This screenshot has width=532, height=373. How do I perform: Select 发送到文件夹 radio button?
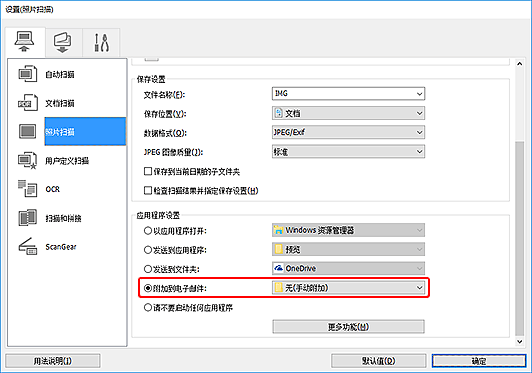[x=148, y=269]
